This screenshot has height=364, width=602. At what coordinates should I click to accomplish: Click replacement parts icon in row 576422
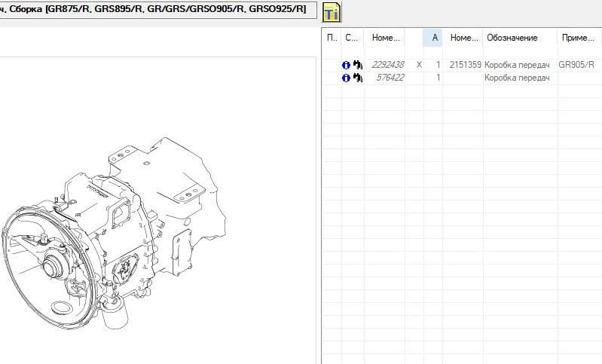pos(358,78)
